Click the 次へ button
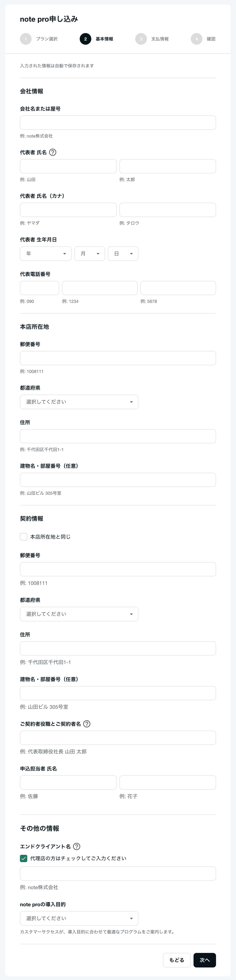236x980 pixels. [205, 960]
